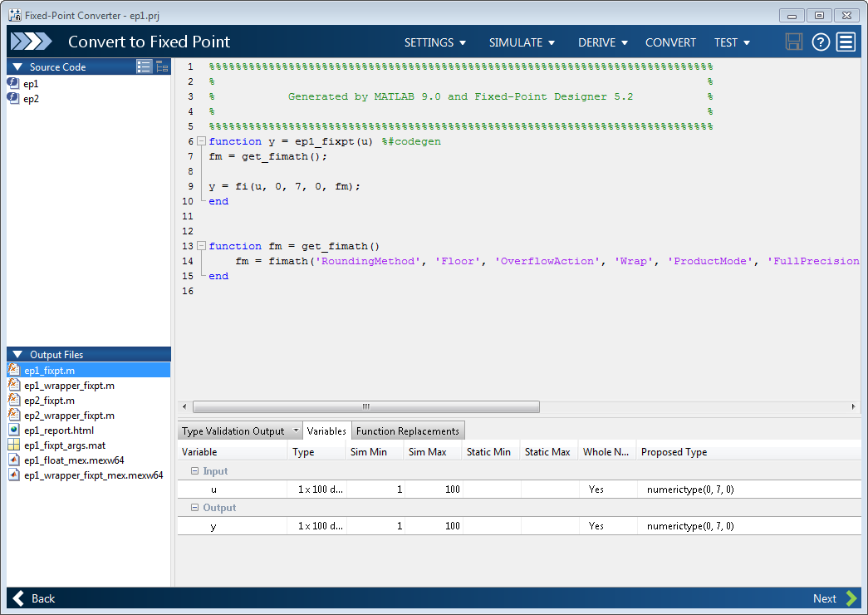
Task: Open help via the question mark icon
Action: point(821,42)
